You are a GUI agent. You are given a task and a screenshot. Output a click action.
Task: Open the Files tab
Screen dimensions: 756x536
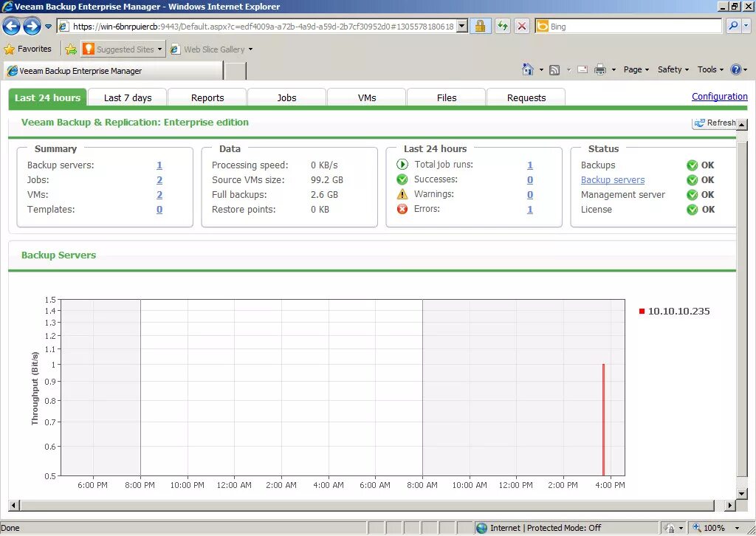coord(447,98)
